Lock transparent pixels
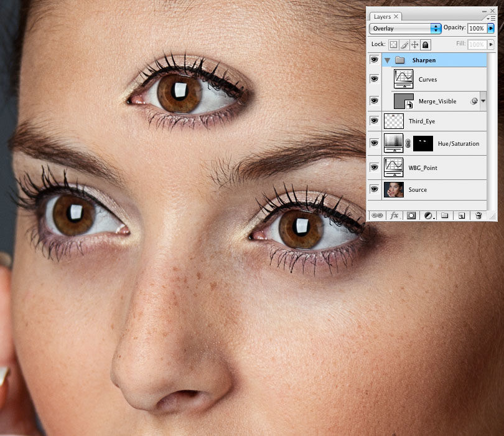Image resolution: width=504 pixels, height=436 pixels. [393, 45]
